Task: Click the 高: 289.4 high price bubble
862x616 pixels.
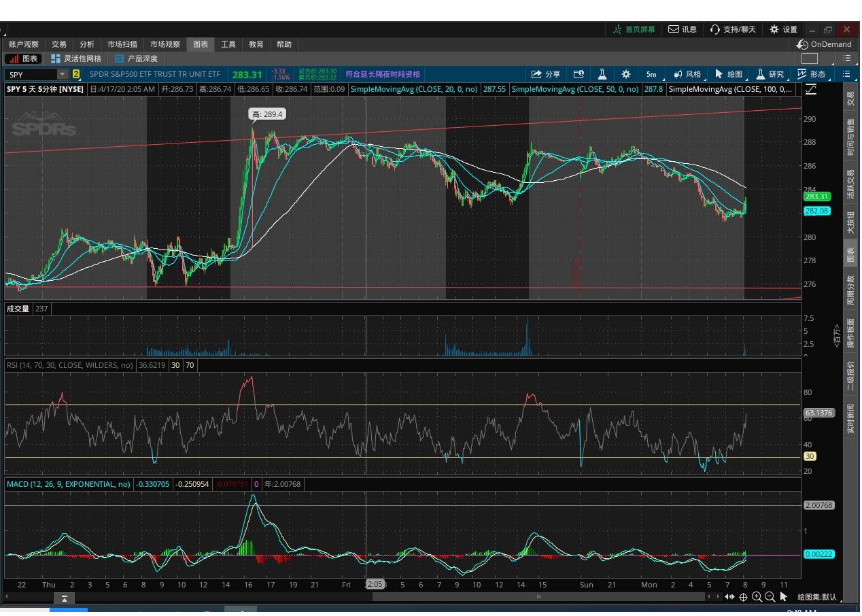Action: tap(266, 114)
